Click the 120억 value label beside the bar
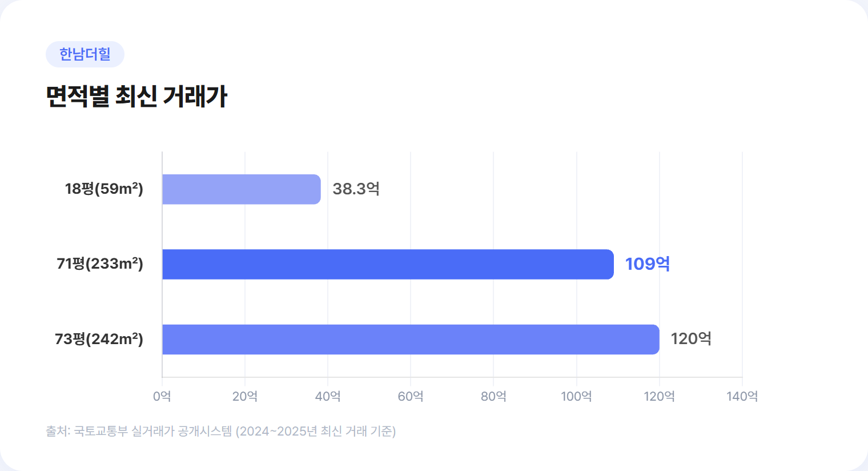 click(x=690, y=338)
